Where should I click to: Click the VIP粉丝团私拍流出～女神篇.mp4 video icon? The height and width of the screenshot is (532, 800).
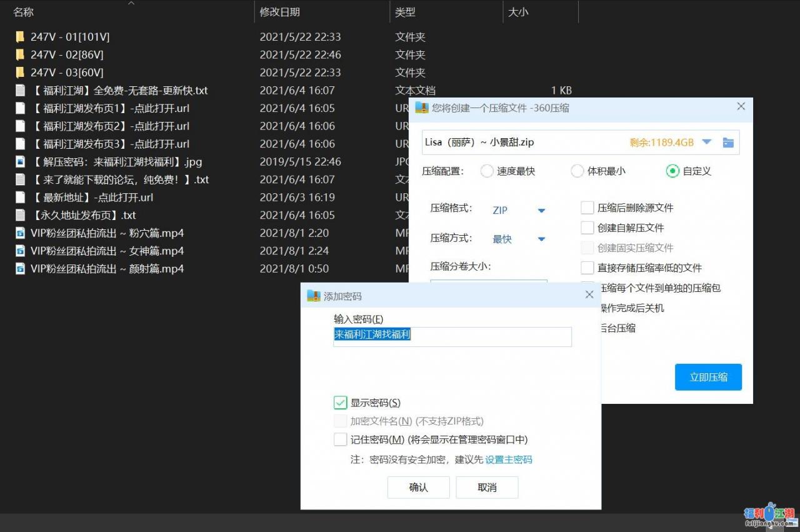click(21, 251)
